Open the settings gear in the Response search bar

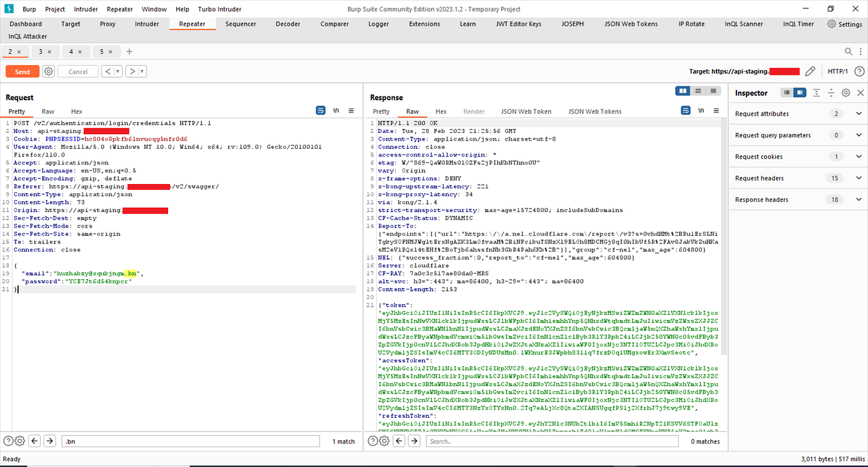tap(384, 440)
